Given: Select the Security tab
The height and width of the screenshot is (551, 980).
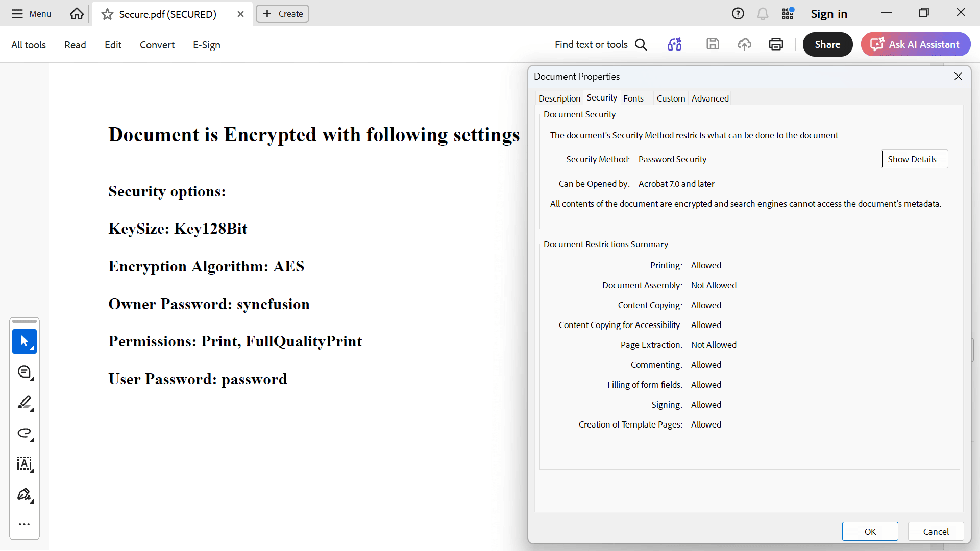Looking at the screenshot, I should (602, 97).
